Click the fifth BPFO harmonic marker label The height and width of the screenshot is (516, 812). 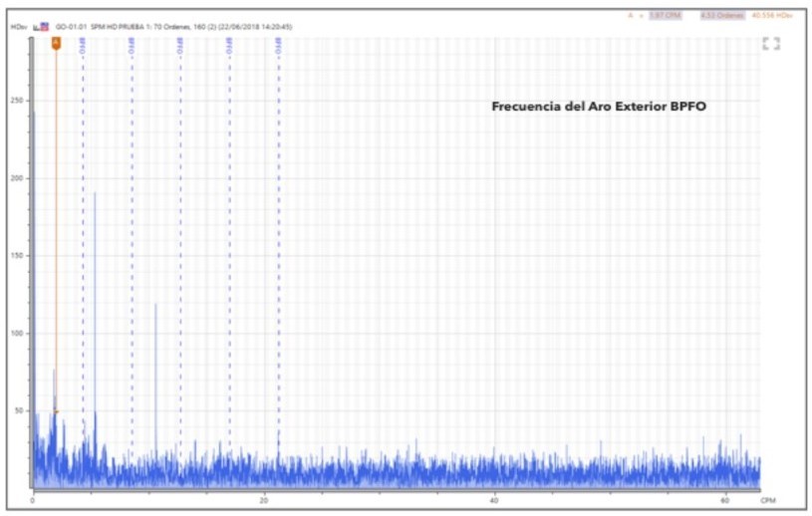point(278,44)
